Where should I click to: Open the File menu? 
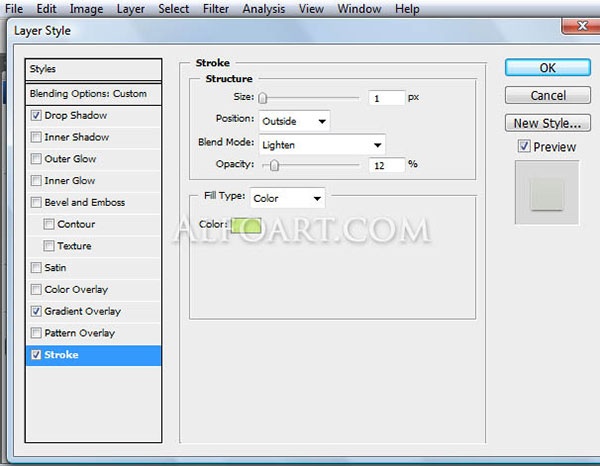click(x=14, y=8)
